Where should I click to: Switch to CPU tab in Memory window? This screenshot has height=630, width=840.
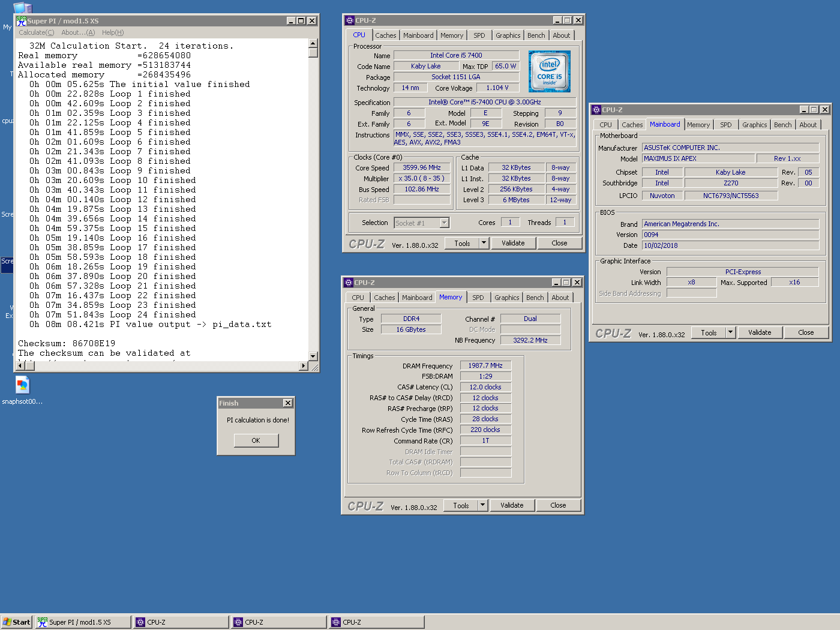point(358,298)
